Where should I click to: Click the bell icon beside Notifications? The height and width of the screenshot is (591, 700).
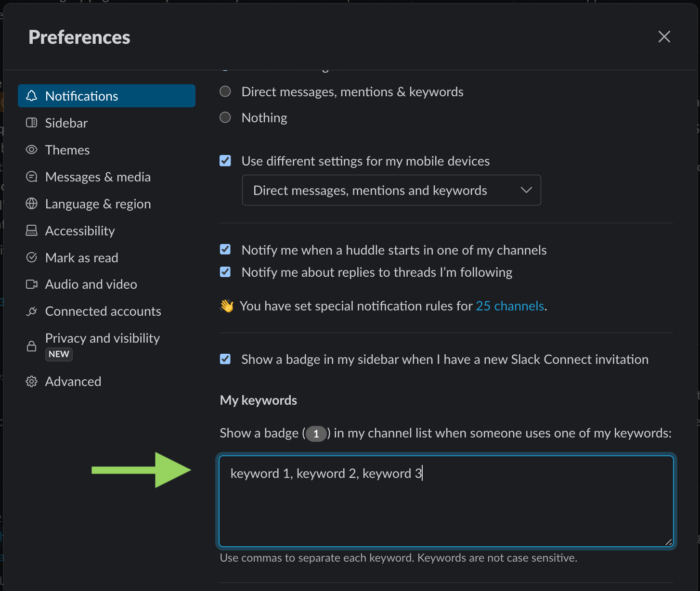click(x=32, y=96)
